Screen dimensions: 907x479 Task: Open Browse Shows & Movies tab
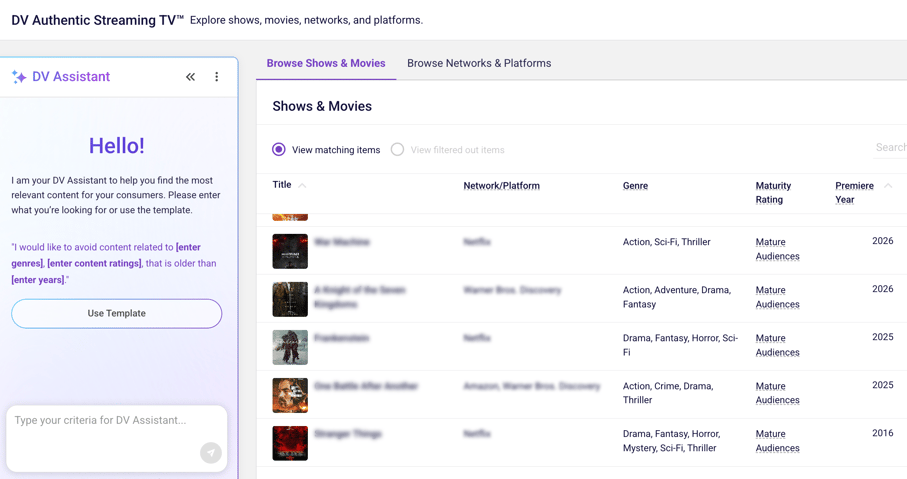coord(326,63)
